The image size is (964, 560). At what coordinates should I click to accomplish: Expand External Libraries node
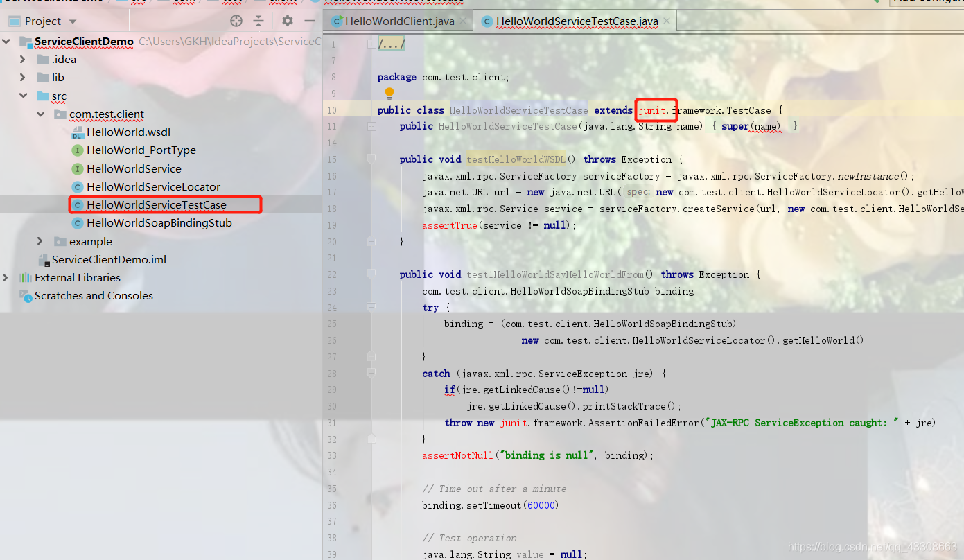click(x=6, y=278)
